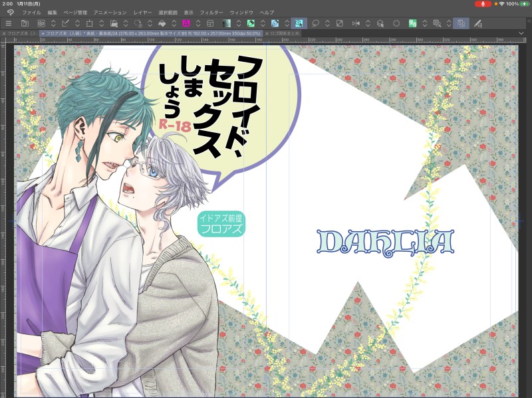Image resolution: width=532 pixels, height=398 pixels.
Task: Open the ファイル menu
Action: click(31, 13)
